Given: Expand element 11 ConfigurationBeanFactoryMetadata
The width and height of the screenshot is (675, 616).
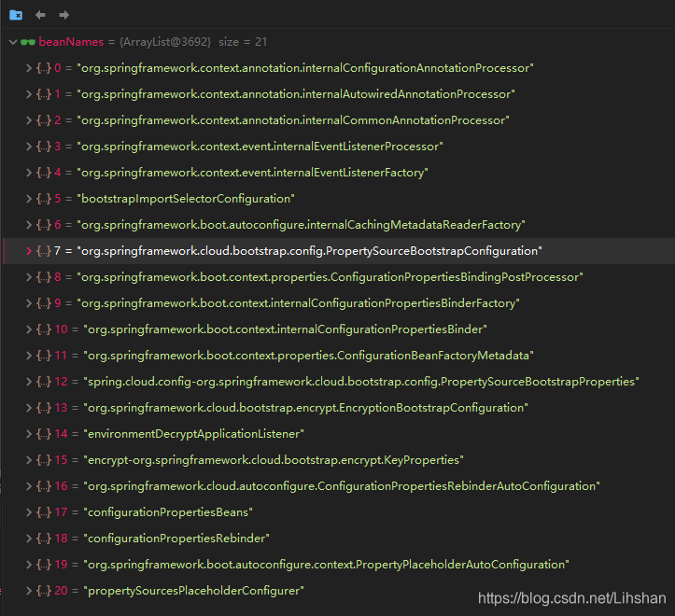Looking at the screenshot, I should click(29, 356).
